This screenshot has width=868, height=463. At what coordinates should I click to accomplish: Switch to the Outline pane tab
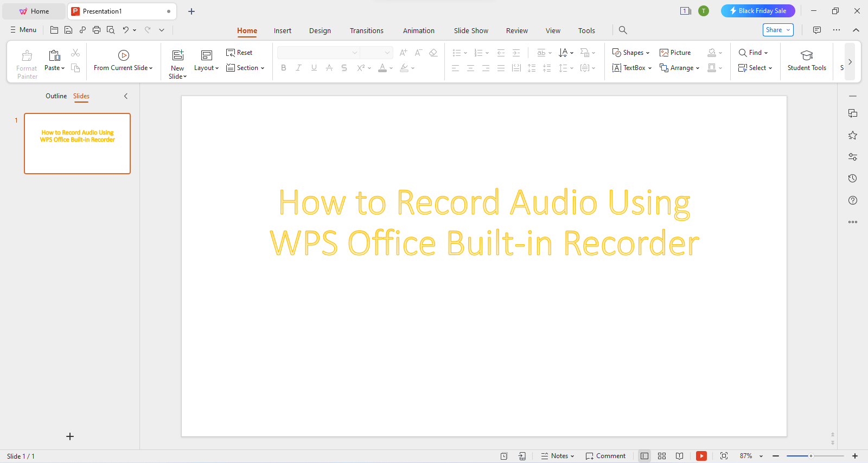(56, 96)
